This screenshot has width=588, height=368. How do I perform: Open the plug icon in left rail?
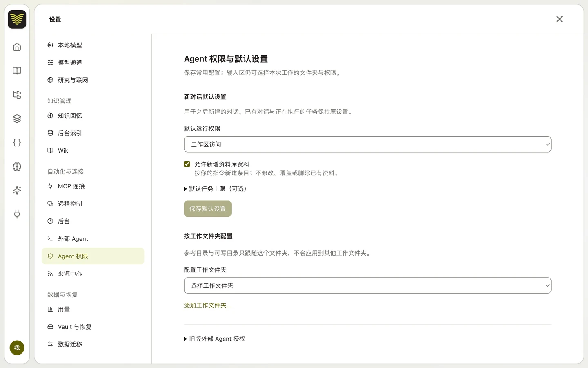pos(17,214)
